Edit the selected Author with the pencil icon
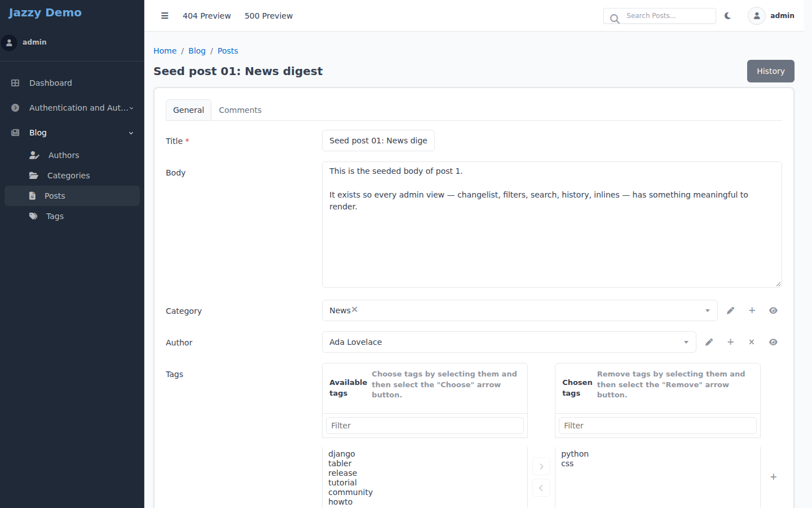This screenshot has height=508, width=812. point(709,342)
